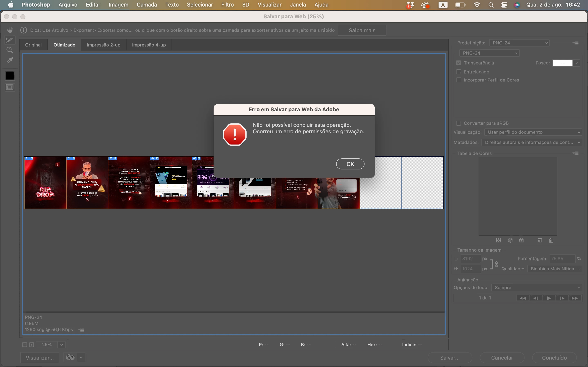Toggle the Transparência checkbox
This screenshot has height=367, width=588.
click(459, 63)
